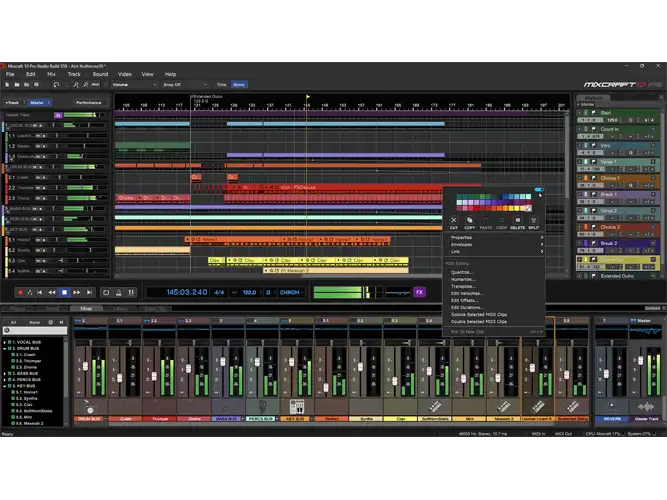
Task: Toggle the Loop mode button
Action: pyautogui.click(x=106, y=292)
